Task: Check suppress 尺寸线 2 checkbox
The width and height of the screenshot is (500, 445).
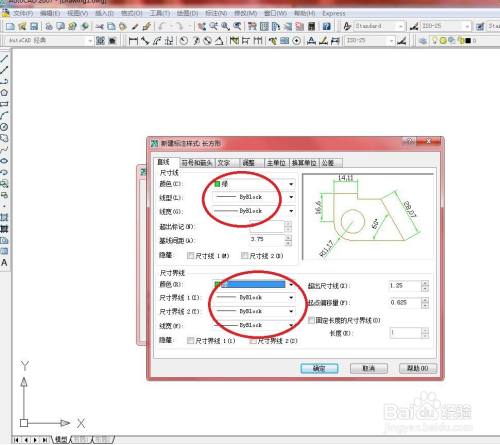Action: coord(244,256)
